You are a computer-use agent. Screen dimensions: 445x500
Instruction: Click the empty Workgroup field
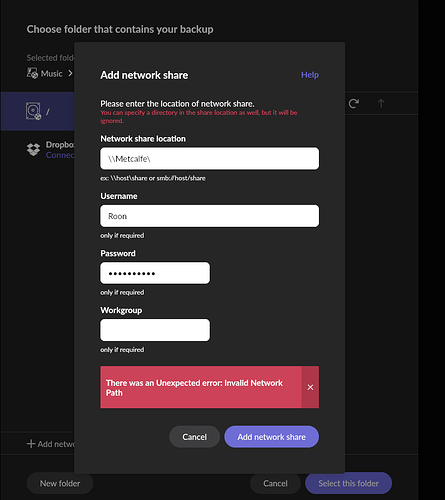click(x=155, y=330)
